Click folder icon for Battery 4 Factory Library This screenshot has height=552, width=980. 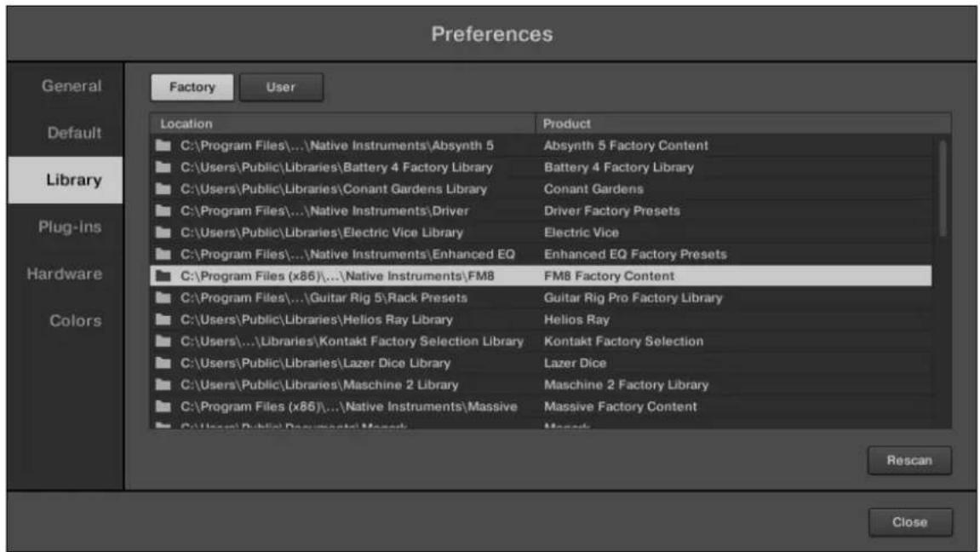pos(163,168)
